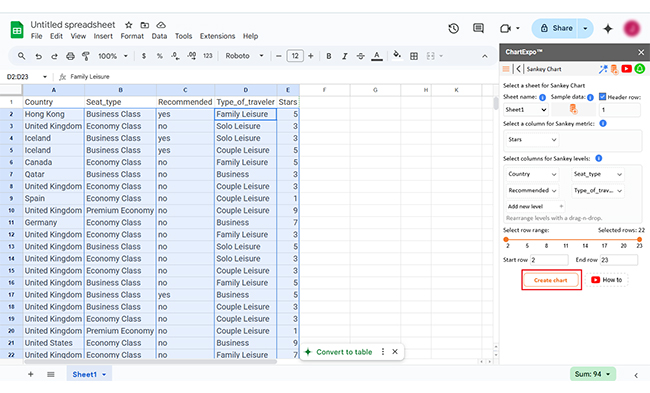Viewport: 650px width, 393px height.
Task: Open the Roboto font dropdown
Action: pyautogui.click(x=245, y=56)
